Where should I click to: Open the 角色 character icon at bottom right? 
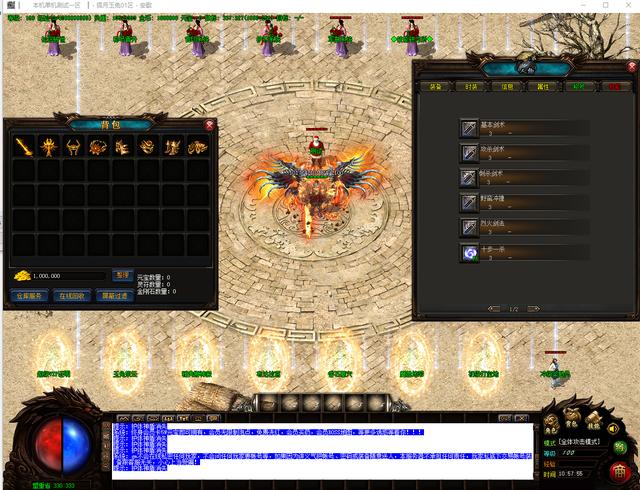pos(551,425)
